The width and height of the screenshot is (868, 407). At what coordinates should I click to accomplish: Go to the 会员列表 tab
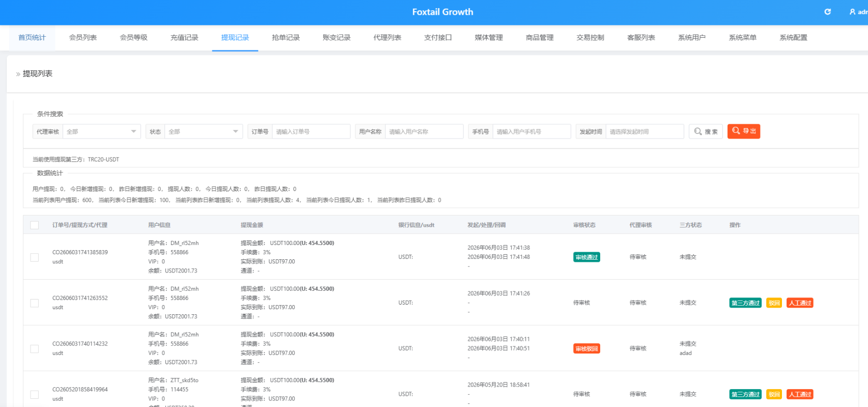(x=83, y=38)
